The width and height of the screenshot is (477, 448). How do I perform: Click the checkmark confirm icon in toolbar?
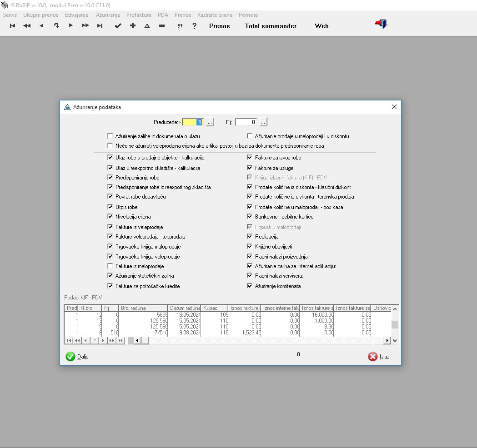tap(118, 26)
